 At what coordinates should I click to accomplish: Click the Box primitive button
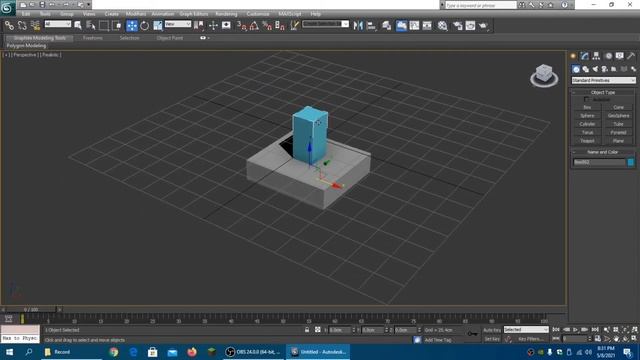click(587, 107)
